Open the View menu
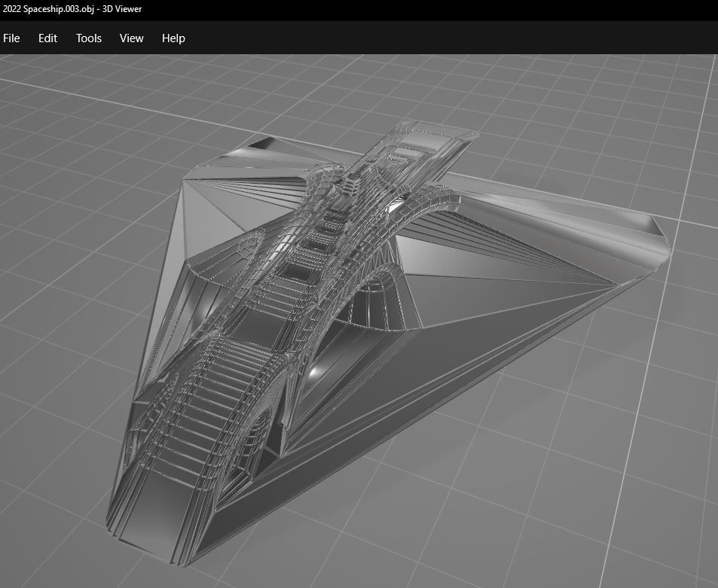 tap(131, 38)
